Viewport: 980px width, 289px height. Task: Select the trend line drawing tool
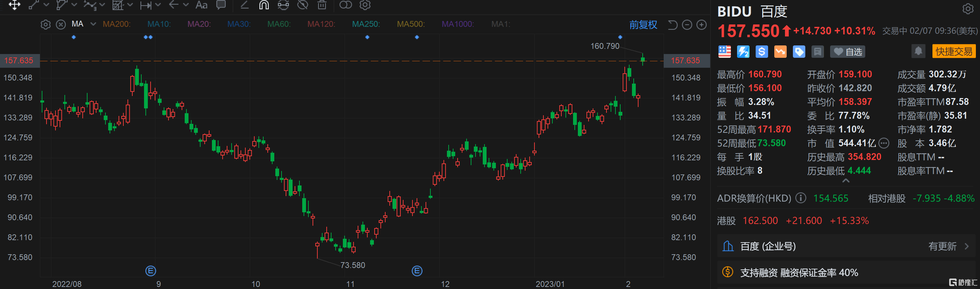click(34, 5)
